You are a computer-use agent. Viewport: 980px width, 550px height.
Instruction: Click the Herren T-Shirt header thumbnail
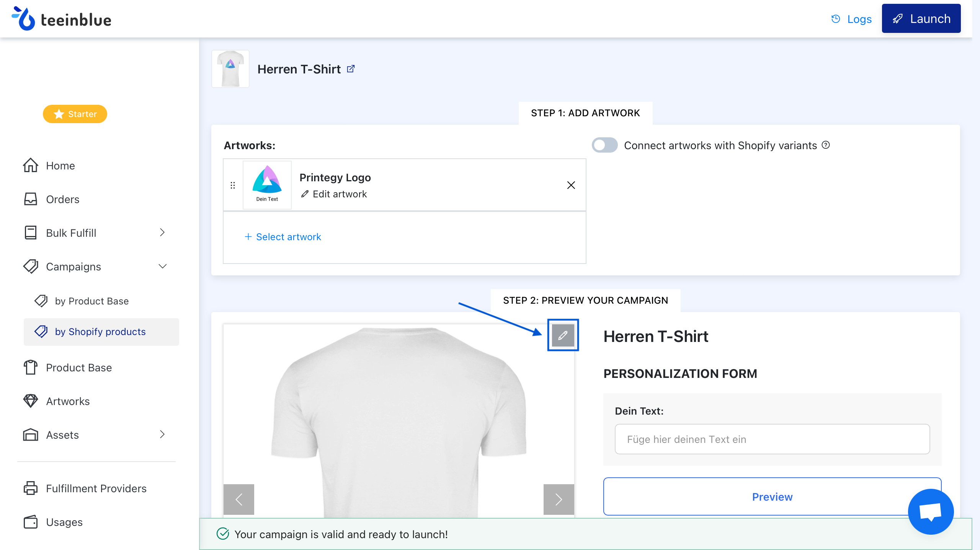230,69
